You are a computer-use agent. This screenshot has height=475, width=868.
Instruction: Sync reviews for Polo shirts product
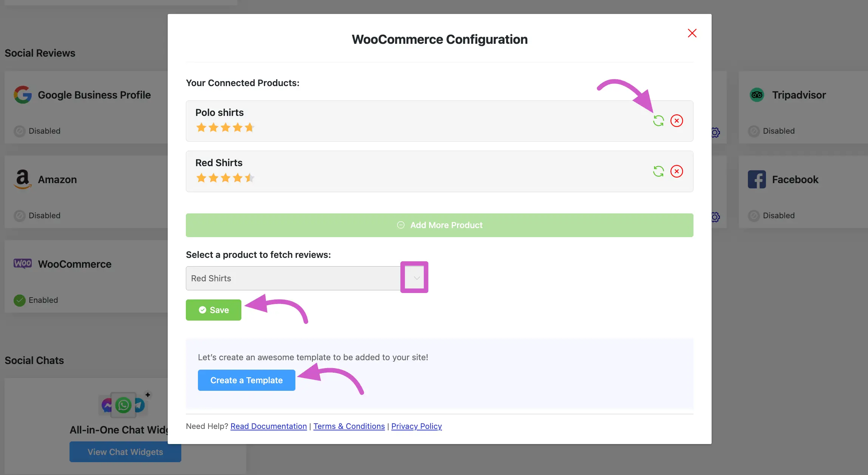point(658,121)
